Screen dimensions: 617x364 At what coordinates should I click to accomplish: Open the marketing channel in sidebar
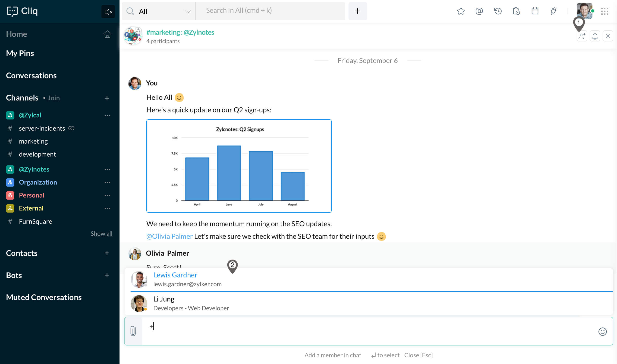33,141
